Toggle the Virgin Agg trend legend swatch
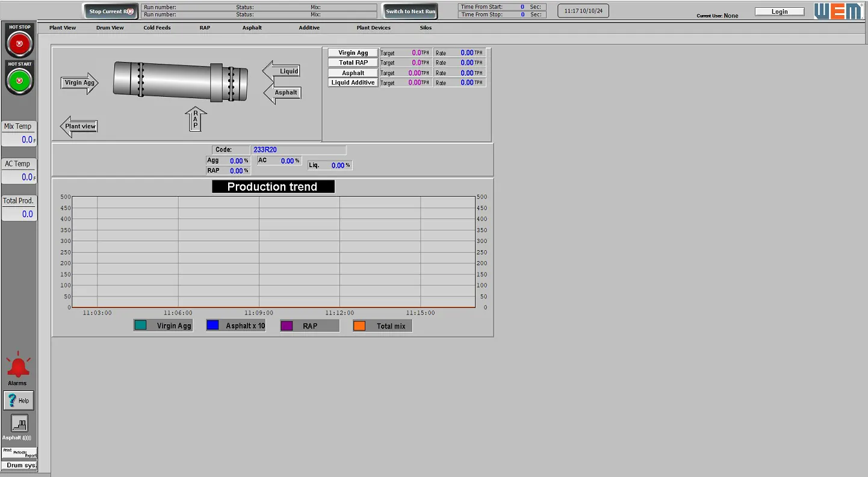868x477 pixels. pos(141,325)
